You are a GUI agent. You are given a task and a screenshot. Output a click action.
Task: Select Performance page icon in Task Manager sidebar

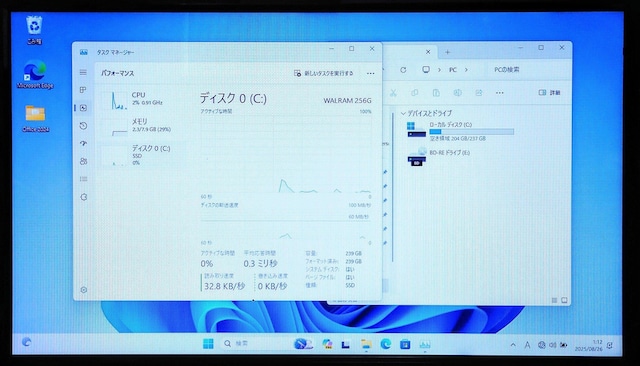pyautogui.click(x=83, y=108)
